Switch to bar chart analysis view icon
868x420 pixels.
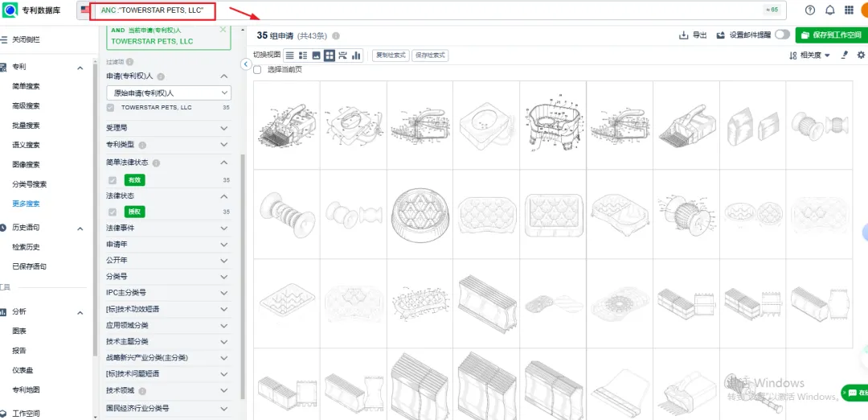[356, 56]
